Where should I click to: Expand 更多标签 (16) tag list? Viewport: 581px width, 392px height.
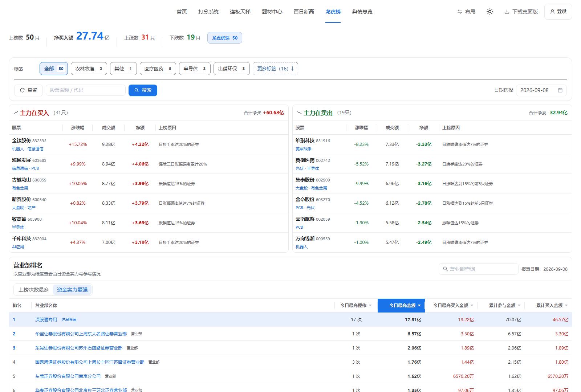coord(275,69)
